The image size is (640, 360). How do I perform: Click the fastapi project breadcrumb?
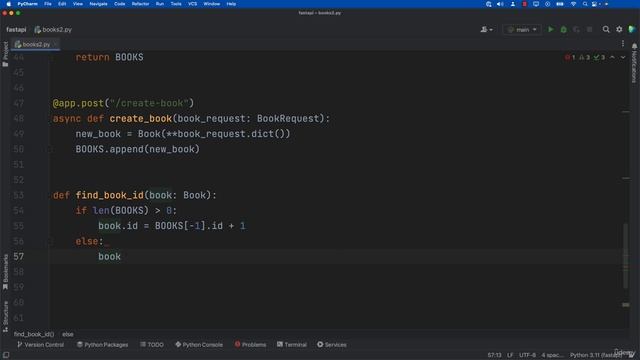(x=16, y=29)
